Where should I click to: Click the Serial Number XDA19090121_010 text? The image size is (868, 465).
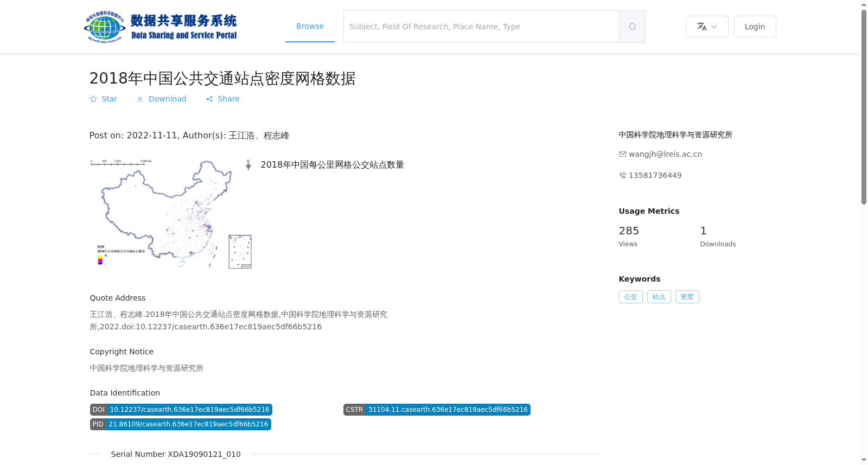coord(176,454)
